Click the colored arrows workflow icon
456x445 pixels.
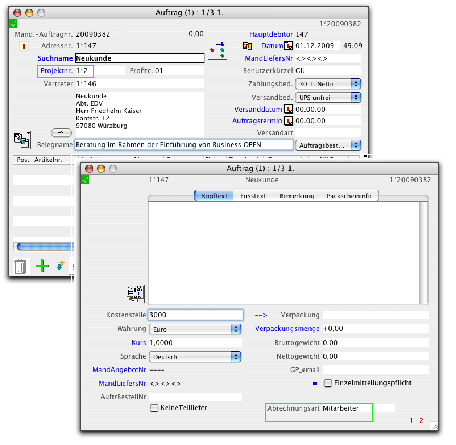[218, 51]
